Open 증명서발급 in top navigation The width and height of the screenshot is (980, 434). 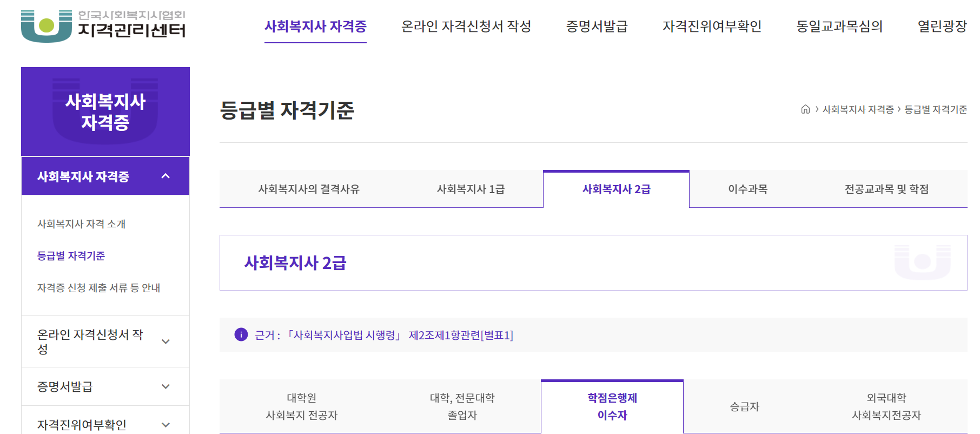coord(597,26)
